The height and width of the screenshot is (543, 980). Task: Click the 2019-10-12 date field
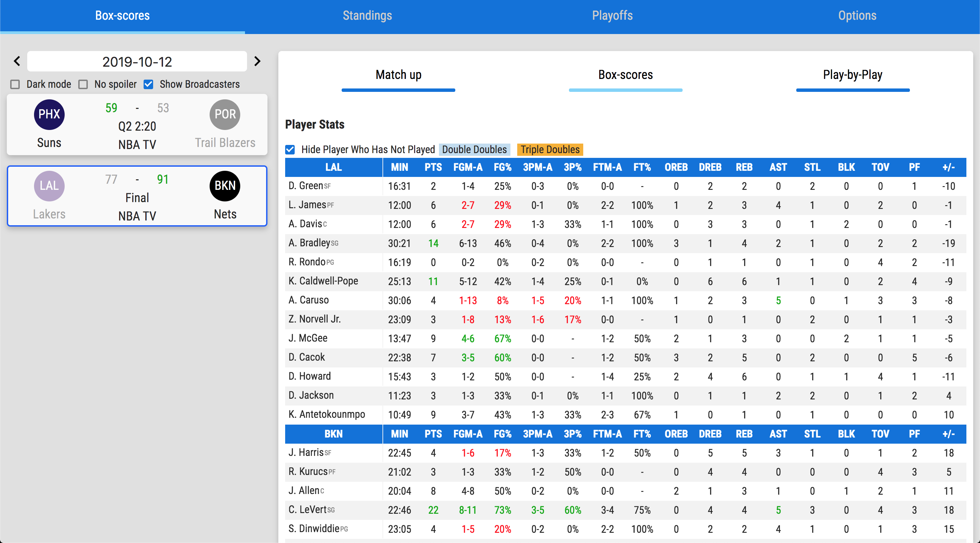pyautogui.click(x=137, y=62)
